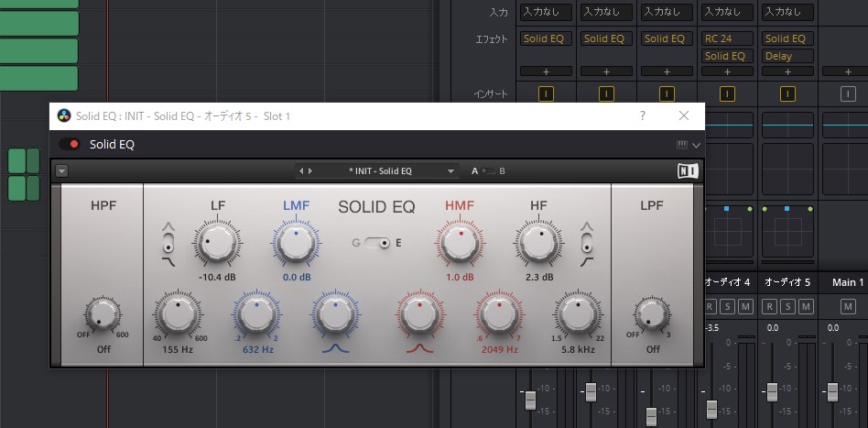This screenshot has width=868, height=428.
Task: Toggle the LF bell/shelf switch
Action: (x=168, y=242)
